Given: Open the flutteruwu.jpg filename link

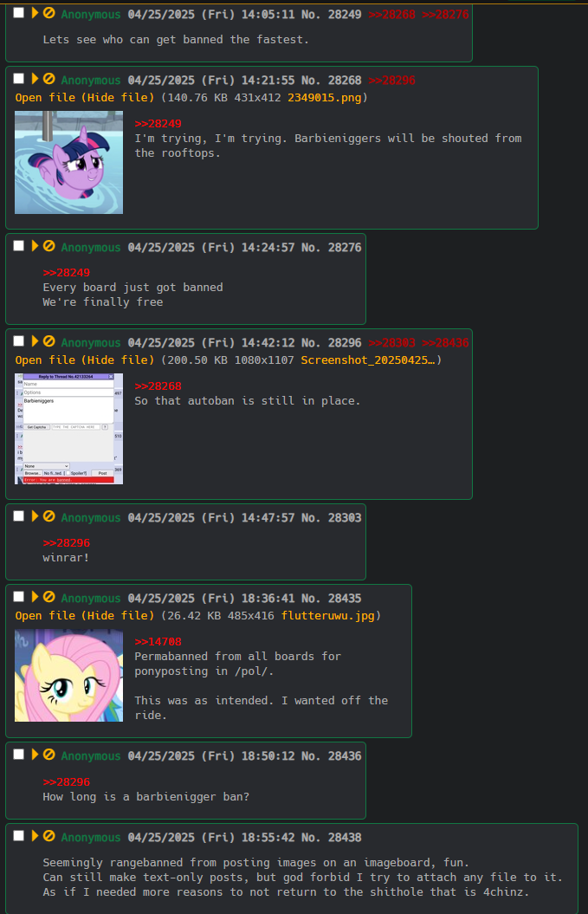Looking at the screenshot, I should pyautogui.click(x=327, y=616).
